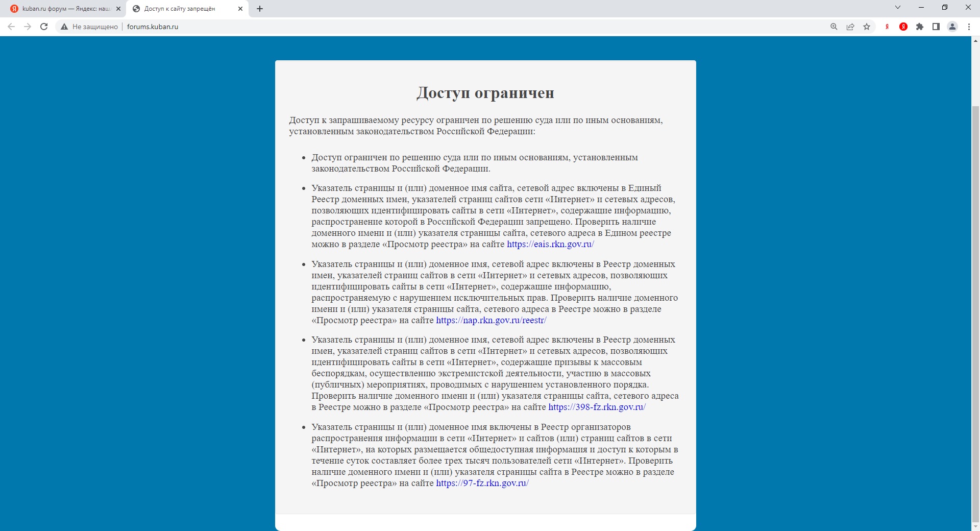Click first bullet 'Доступ ограничен по решению суда'

click(x=475, y=163)
